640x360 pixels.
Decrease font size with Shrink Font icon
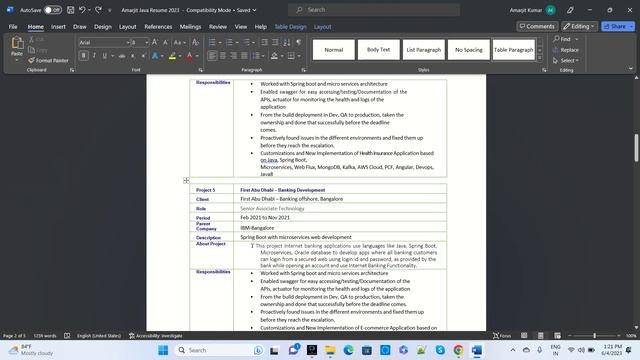click(x=165, y=42)
